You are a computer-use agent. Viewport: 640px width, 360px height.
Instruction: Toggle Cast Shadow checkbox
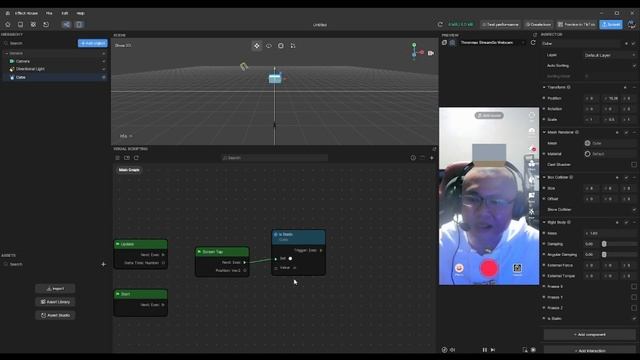pyautogui.click(x=634, y=164)
